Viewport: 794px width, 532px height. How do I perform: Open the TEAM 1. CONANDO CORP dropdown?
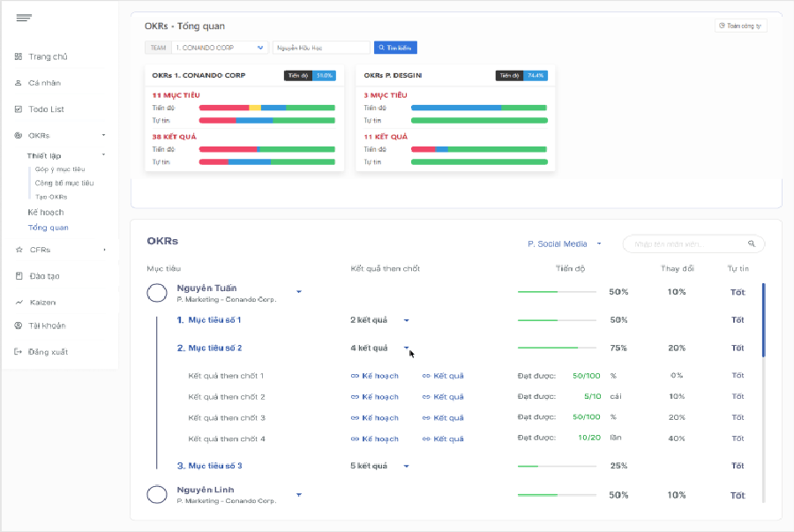[220, 48]
